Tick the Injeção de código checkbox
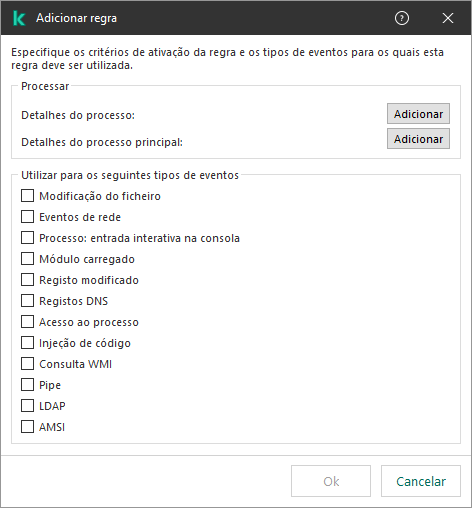 click(27, 343)
